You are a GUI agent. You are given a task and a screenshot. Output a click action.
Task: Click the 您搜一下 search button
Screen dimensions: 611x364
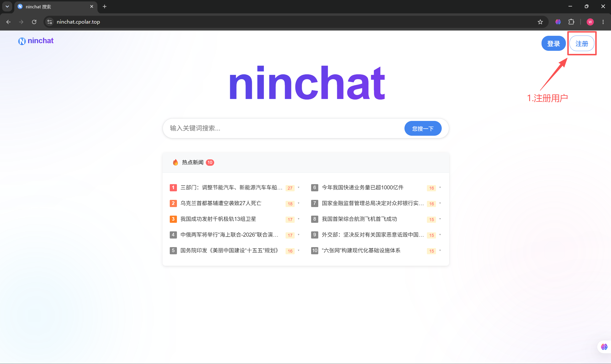pos(423,128)
